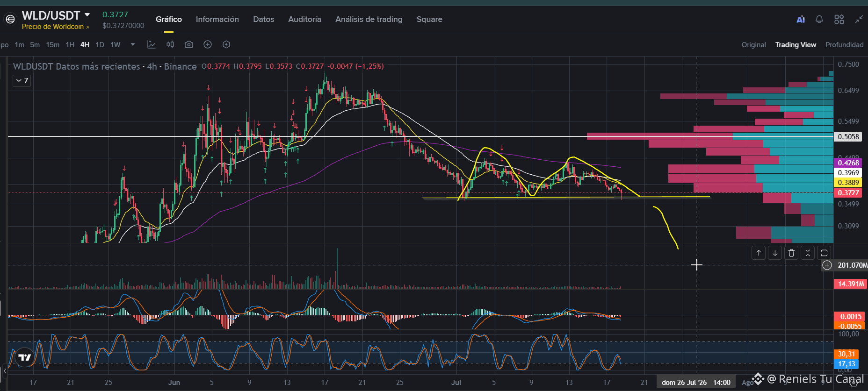Image resolution: width=868 pixels, height=391 pixels.
Task: Click the 0.5058 horizontal line price label
Action: [x=848, y=136]
